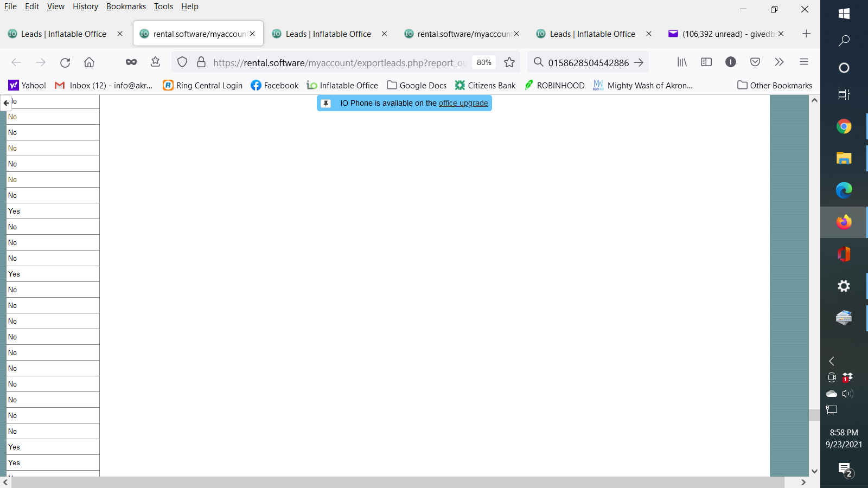
Task: Open the Ring Central Login bookmark
Action: (203, 85)
